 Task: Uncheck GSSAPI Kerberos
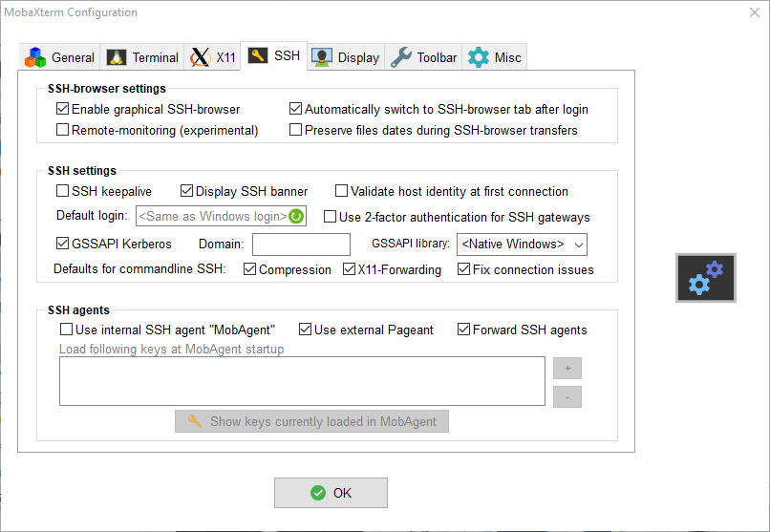[62, 243]
